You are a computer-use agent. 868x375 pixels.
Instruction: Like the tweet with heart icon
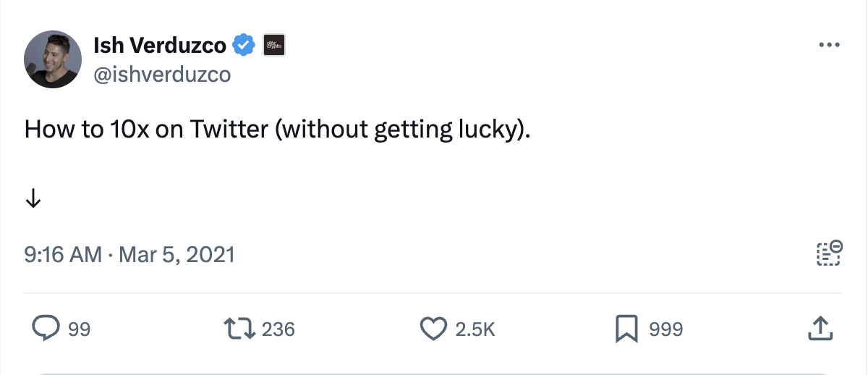pos(434,329)
